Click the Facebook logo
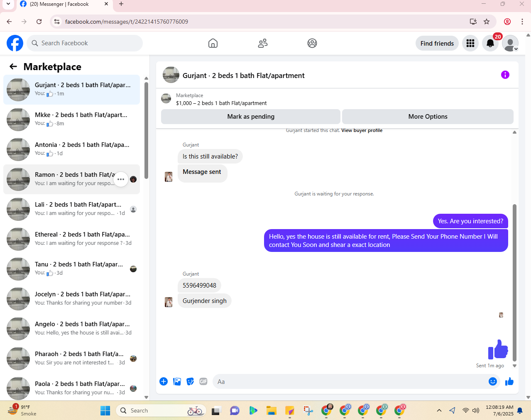The height and width of the screenshot is (420, 531). click(x=15, y=43)
